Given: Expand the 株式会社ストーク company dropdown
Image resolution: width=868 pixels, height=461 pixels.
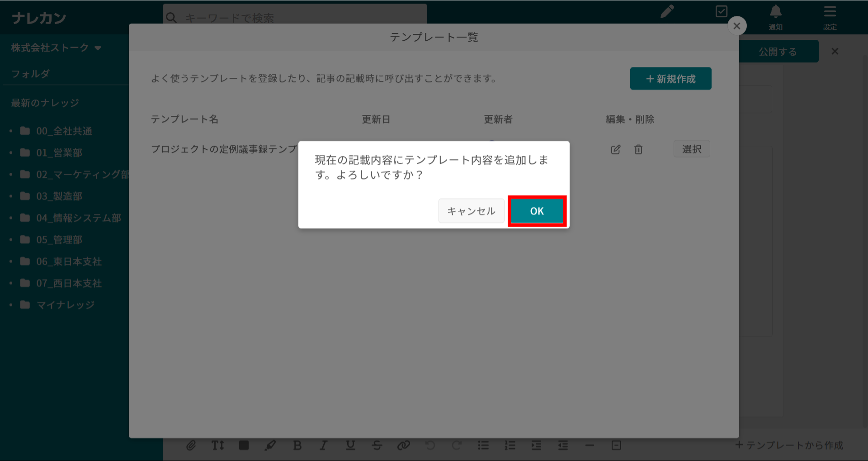Looking at the screenshot, I should point(56,48).
